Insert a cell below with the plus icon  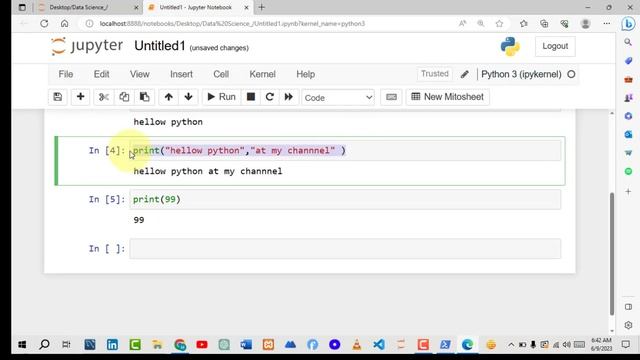click(x=80, y=97)
